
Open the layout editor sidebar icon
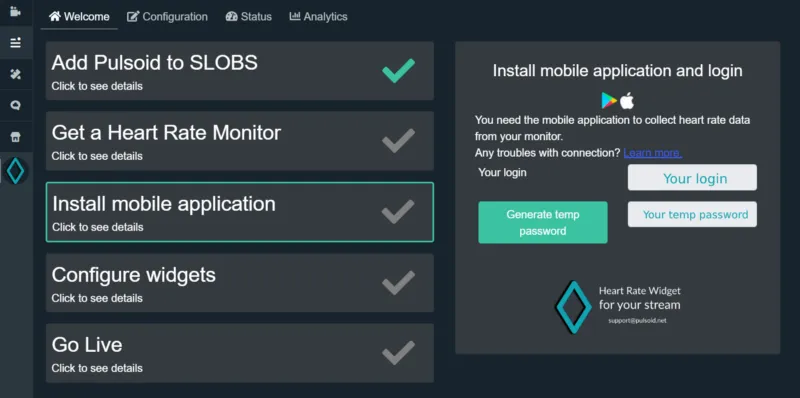15,43
